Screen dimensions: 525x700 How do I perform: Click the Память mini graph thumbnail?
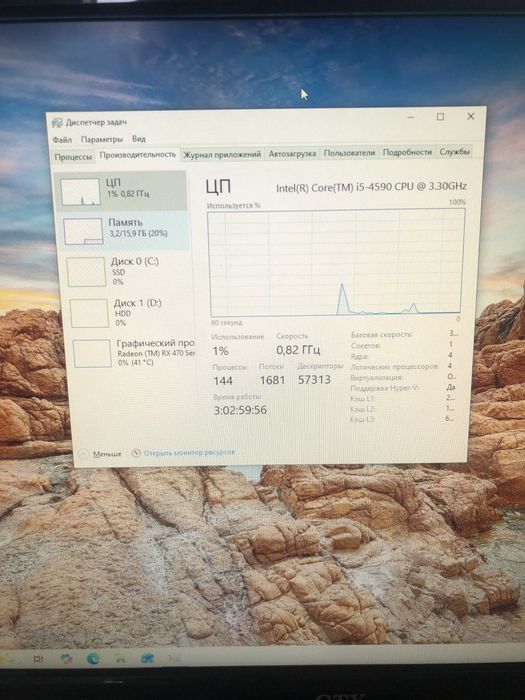[x=83, y=231]
